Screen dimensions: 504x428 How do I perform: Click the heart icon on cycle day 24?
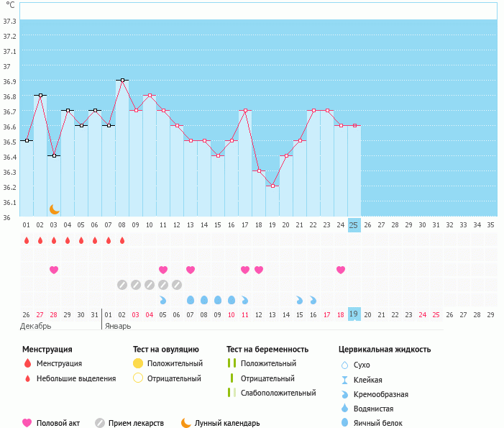(340, 270)
